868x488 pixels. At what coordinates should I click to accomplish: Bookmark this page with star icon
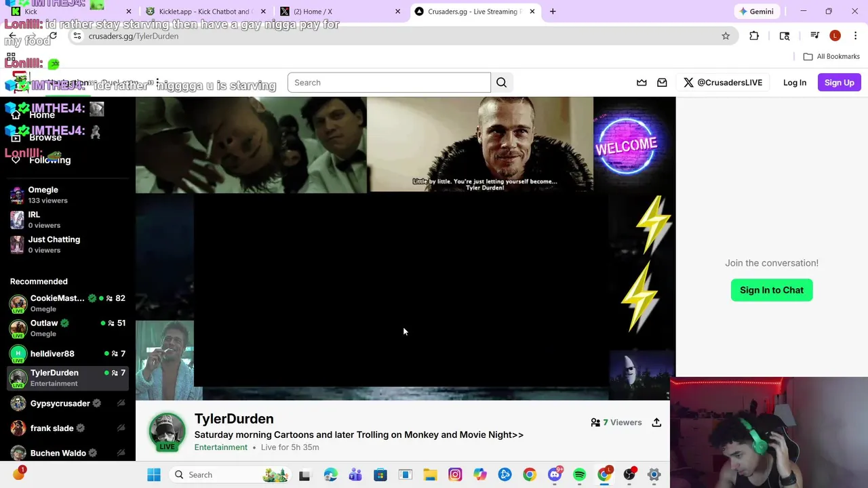point(726,36)
